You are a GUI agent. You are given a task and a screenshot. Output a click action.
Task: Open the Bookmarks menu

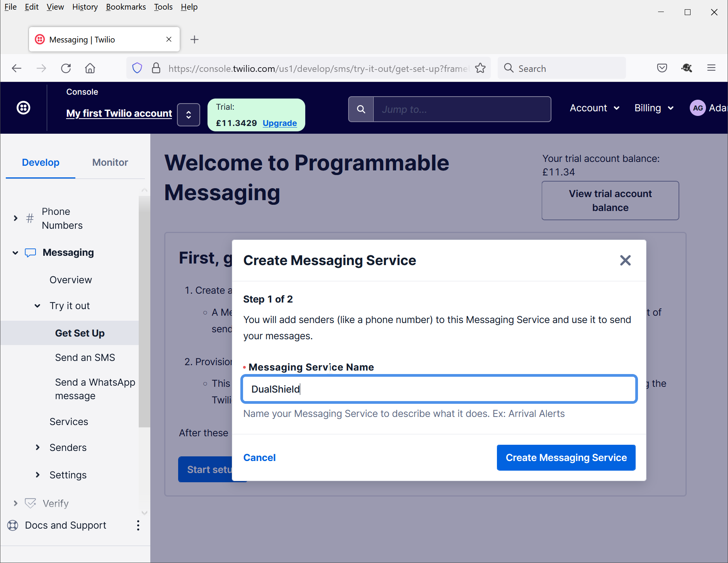tap(126, 7)
